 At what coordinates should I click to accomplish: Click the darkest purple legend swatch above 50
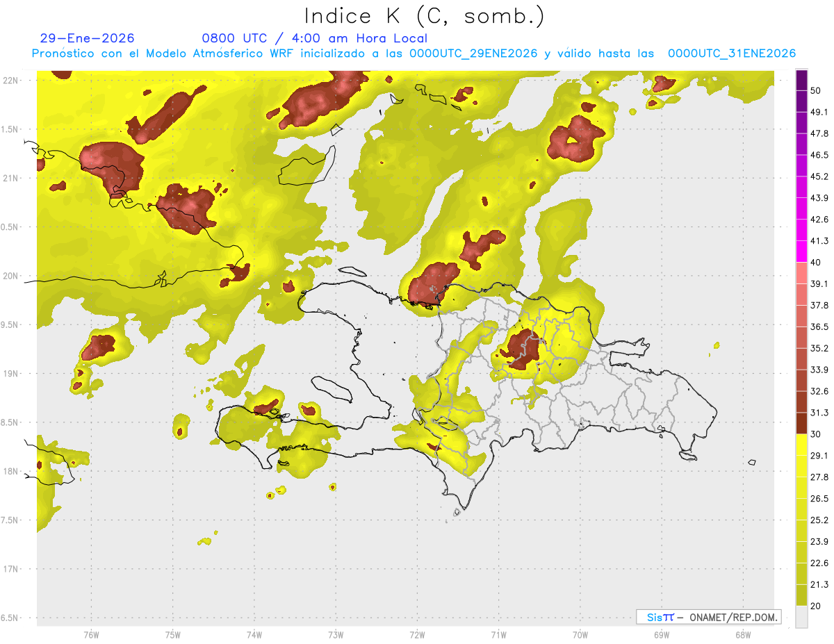click(x=801, y=80)
